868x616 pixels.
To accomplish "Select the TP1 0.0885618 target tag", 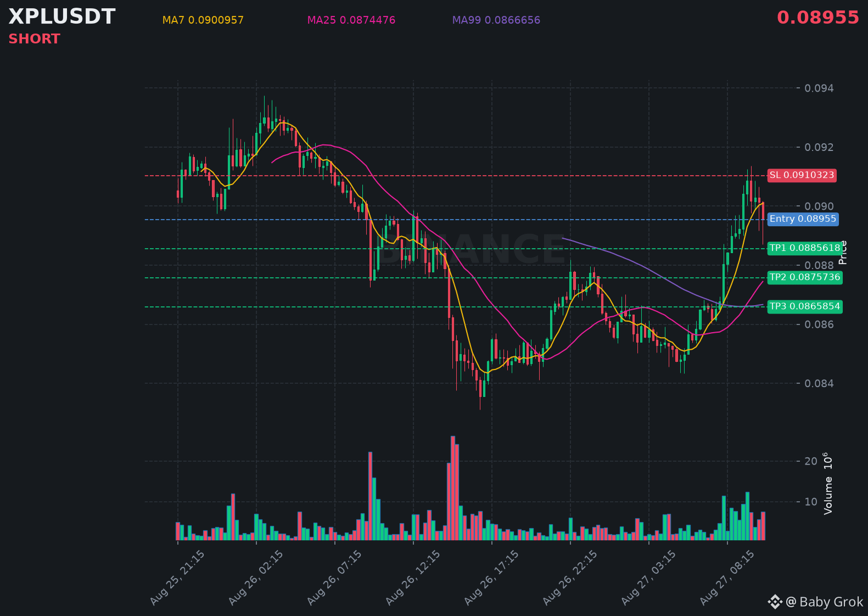I will click(805, 248).
